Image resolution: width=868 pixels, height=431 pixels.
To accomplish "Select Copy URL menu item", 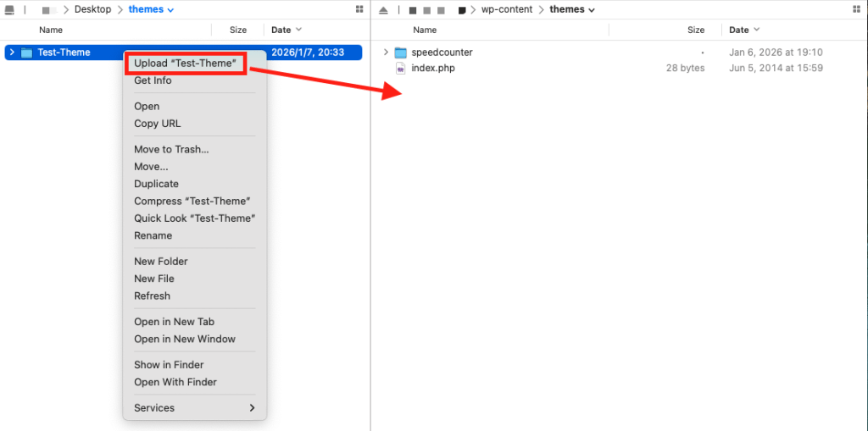I will click(x=157, y=124).
